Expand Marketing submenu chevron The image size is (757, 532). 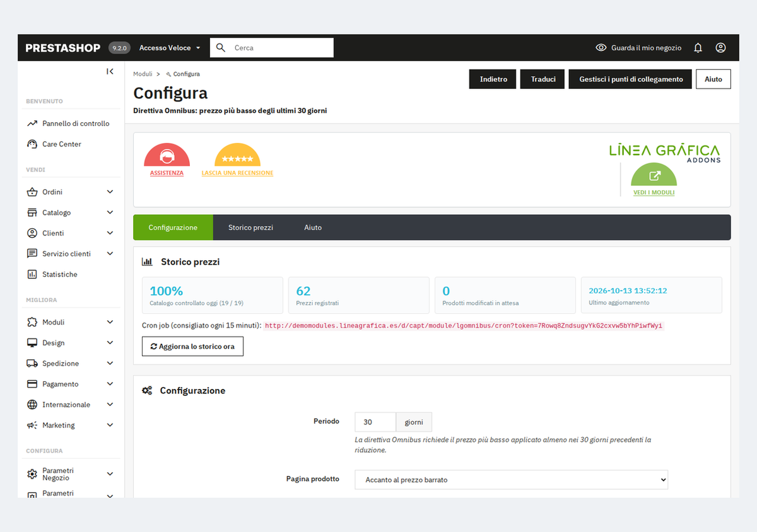110,425
